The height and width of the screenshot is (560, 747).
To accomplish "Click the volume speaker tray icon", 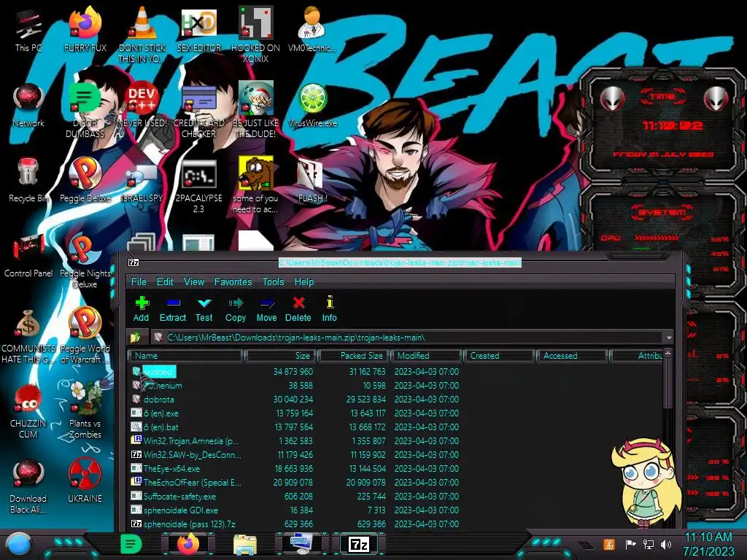I will pos(666,544).
